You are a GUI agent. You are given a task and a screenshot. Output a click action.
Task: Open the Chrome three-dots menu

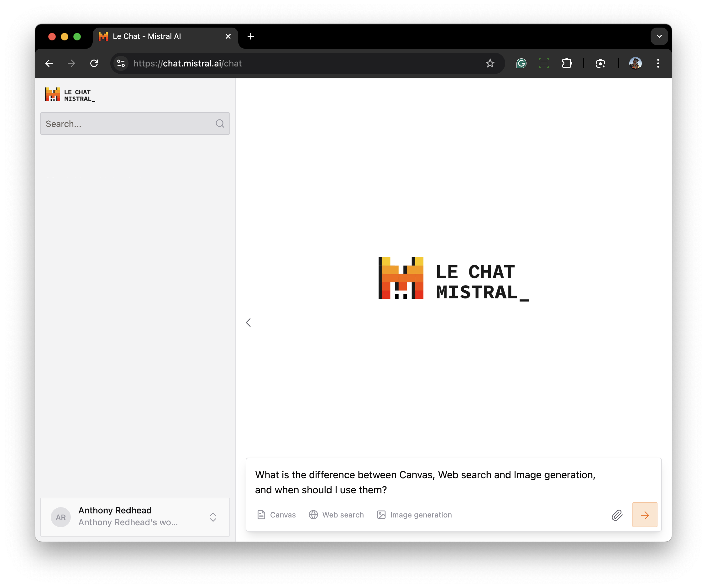click(658, 63)
